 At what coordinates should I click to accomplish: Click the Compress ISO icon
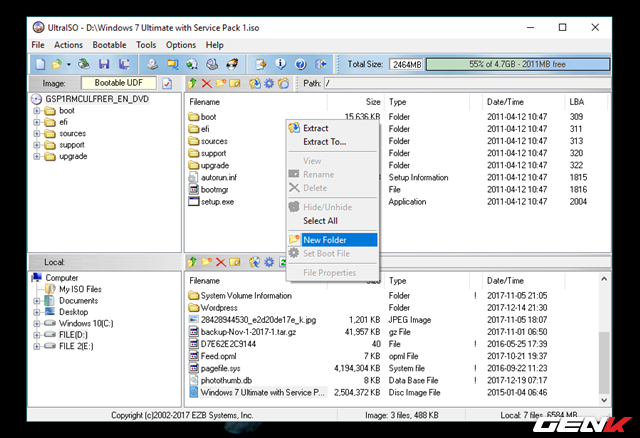pos(192,64)
